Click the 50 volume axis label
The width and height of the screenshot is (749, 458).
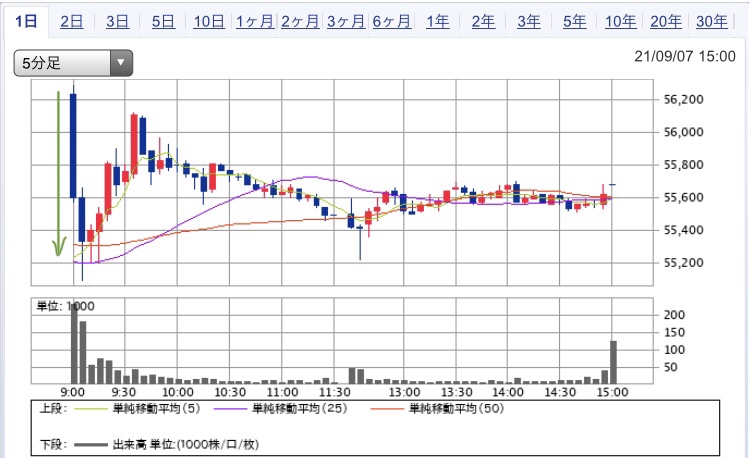point(671,367)
